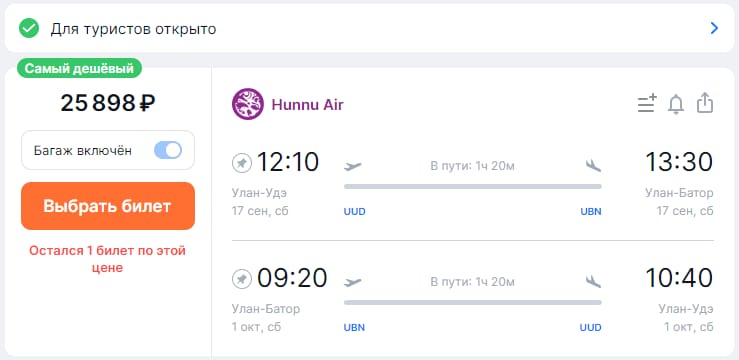Screen dimensions: 739x360
Task: Share this ticket using share icon
Action: (705, 103)
